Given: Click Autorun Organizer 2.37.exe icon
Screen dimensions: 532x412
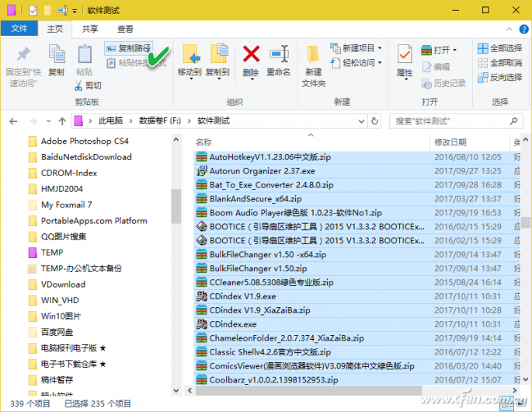Looking at the screenshot, I should 201,171.
